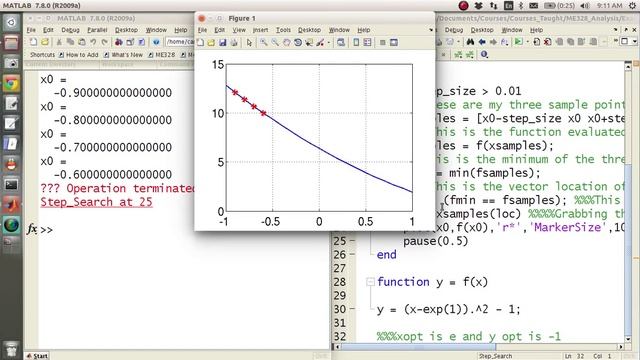Open the Parallel menu in MATLAB main window

(x=97, y=30)
